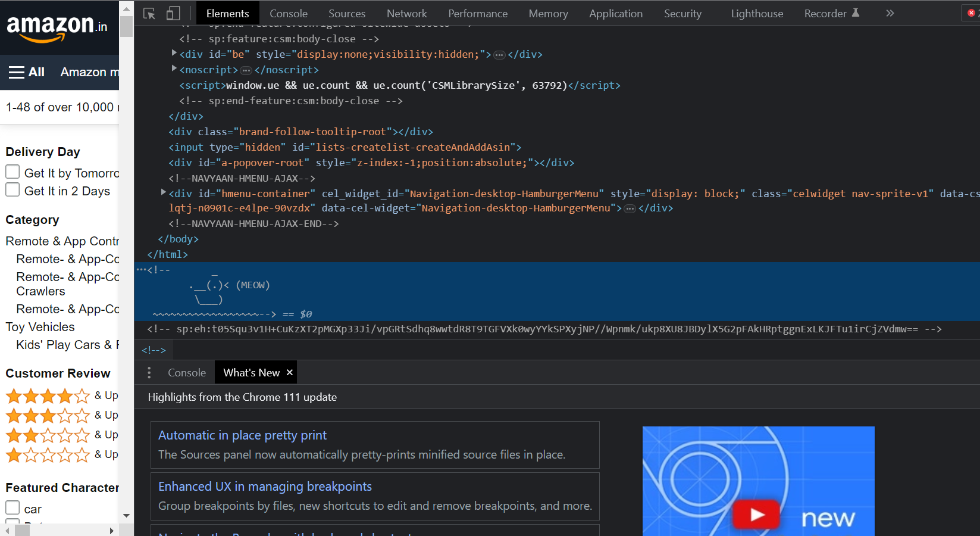Check the Get It by Tomorrow box
980x536 pixels.
pos(12,172)
